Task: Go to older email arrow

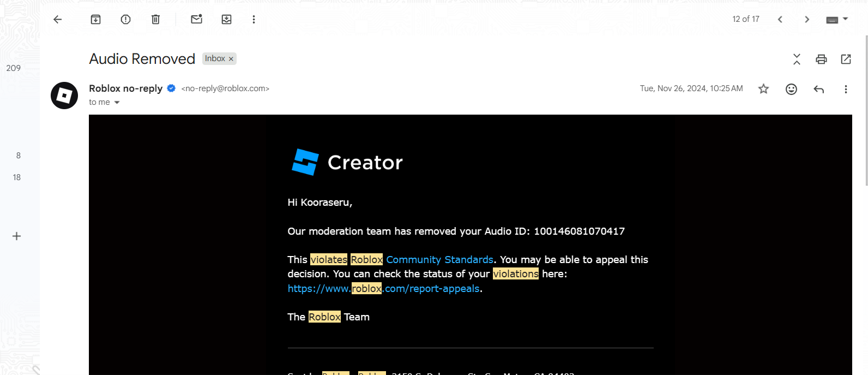Action: [807, 20]
